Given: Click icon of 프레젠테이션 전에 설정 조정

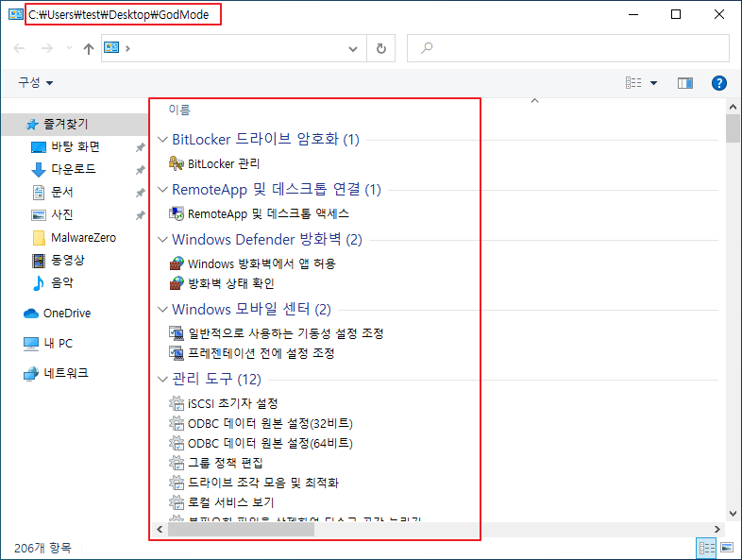Looking at the screenshot, I should point(176,353).
